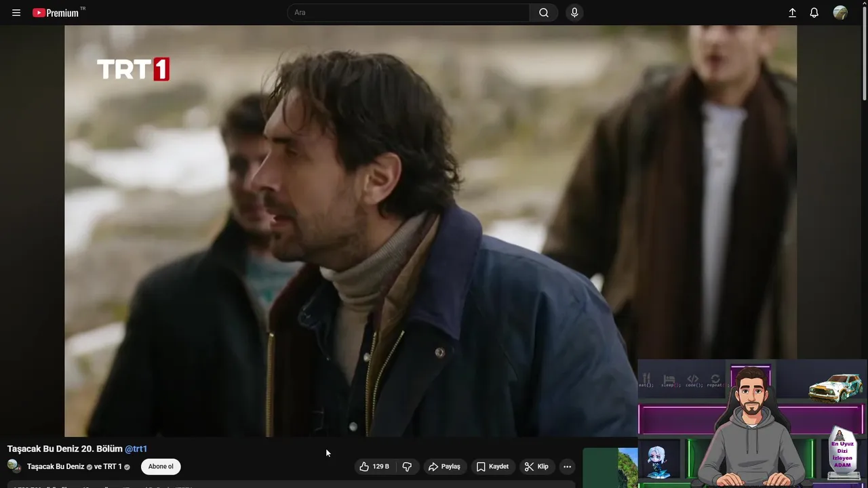Open the hamburger guide menu
The image size is (868, 488).
(x=16, y=13)
